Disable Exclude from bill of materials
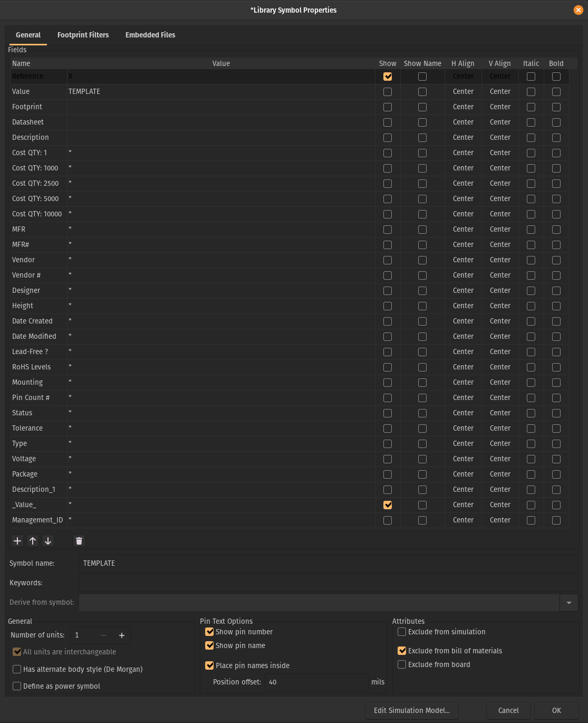This screenshot has width=588, height=723. 401,651
